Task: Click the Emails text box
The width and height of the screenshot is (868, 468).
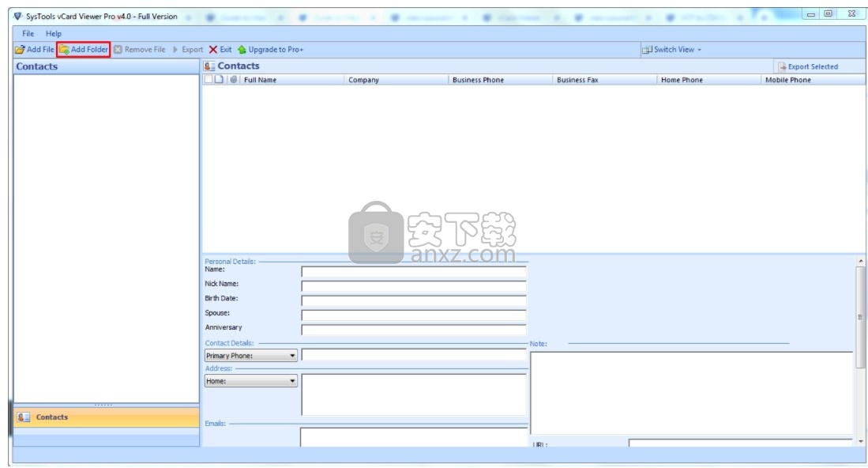Action: click(414, 437)
